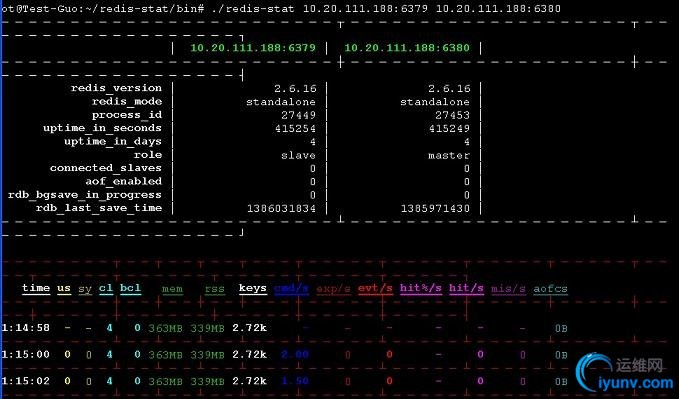Click standalone in the 6380 column
This screenshot has height=399, width=679.
[x=435, y=102]
